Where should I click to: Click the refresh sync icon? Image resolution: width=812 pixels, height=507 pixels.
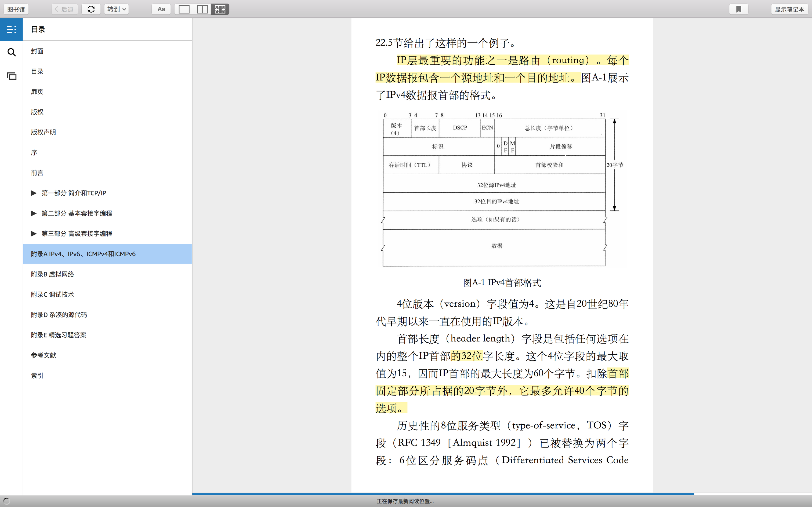click(x=91, y=9)
